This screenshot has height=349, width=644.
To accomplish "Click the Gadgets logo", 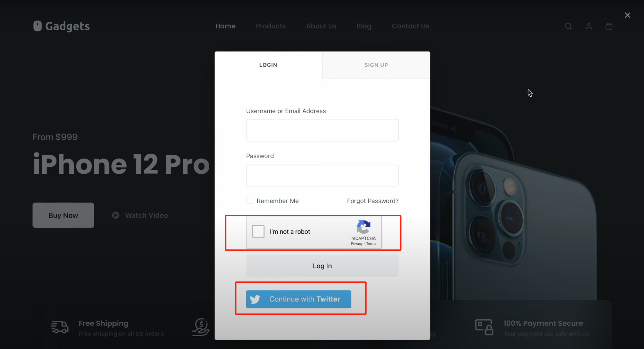I will 61,26.
